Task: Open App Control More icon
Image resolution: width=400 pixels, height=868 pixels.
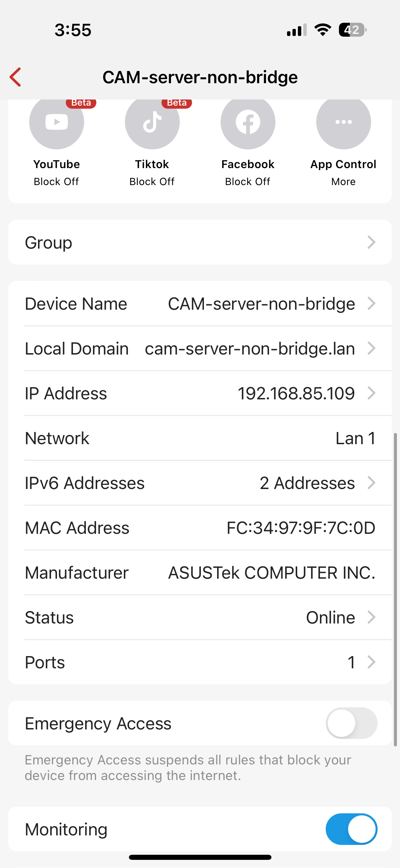Action: click(343, 122)
